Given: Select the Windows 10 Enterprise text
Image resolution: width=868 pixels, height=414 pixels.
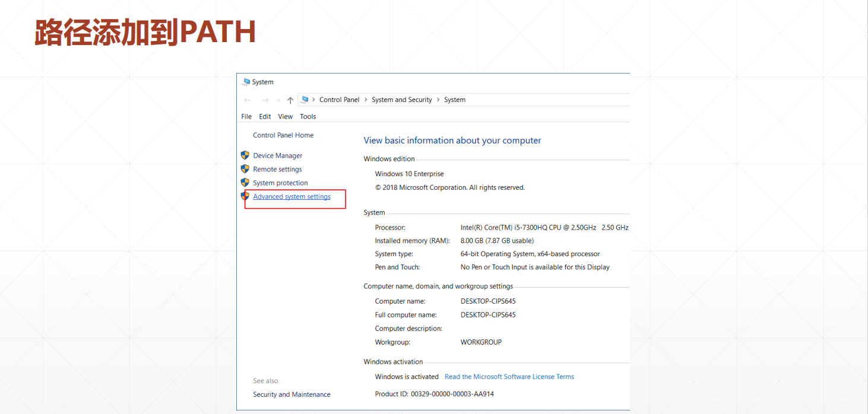Looking at the screenshot, I should (409, 174).
